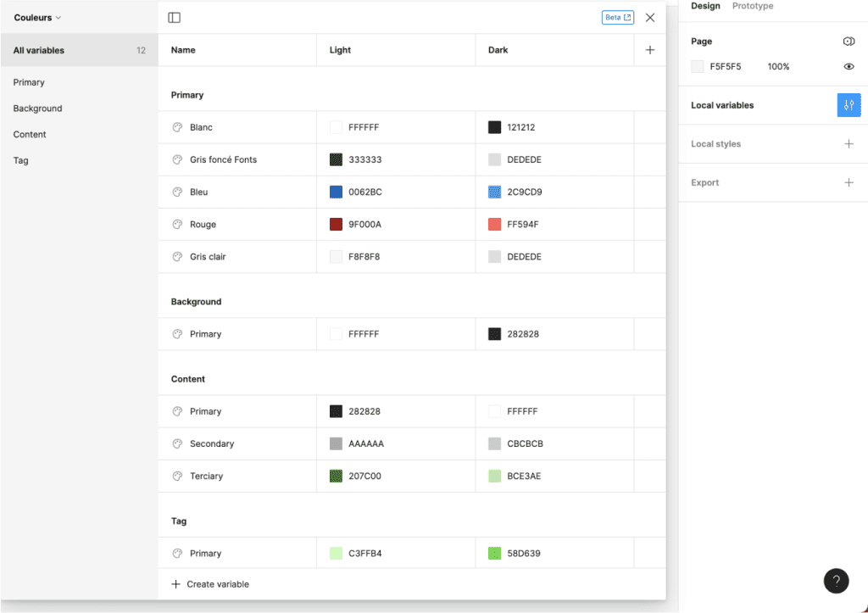The height and width of the screenshot is (613, 868).
Task: Click the Export section label
Action: point(704,183)
